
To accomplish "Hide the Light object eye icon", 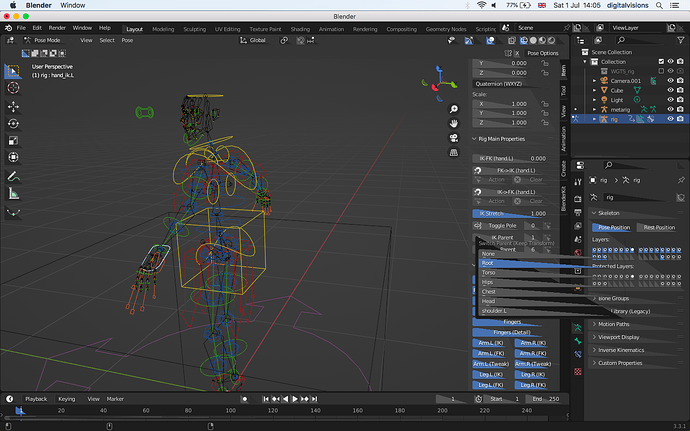I will coord(670,100).
